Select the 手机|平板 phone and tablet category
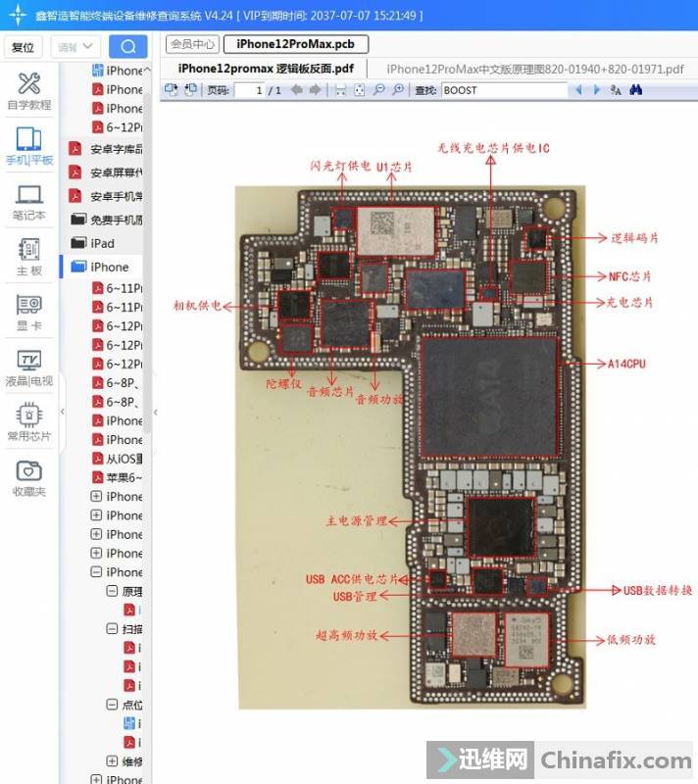This screenshot has height=784, width=698. click(29, 146)
